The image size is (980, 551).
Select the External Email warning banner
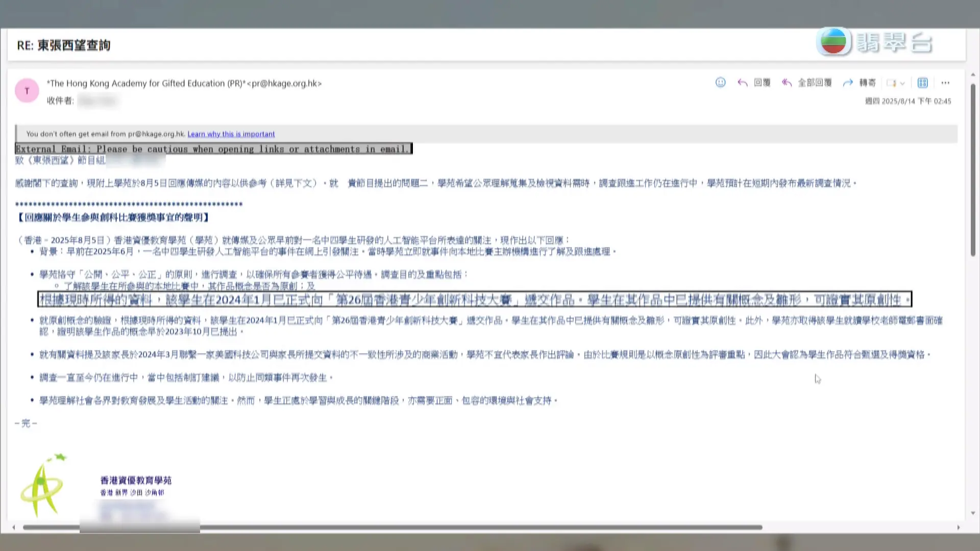(x=213, y=148)
